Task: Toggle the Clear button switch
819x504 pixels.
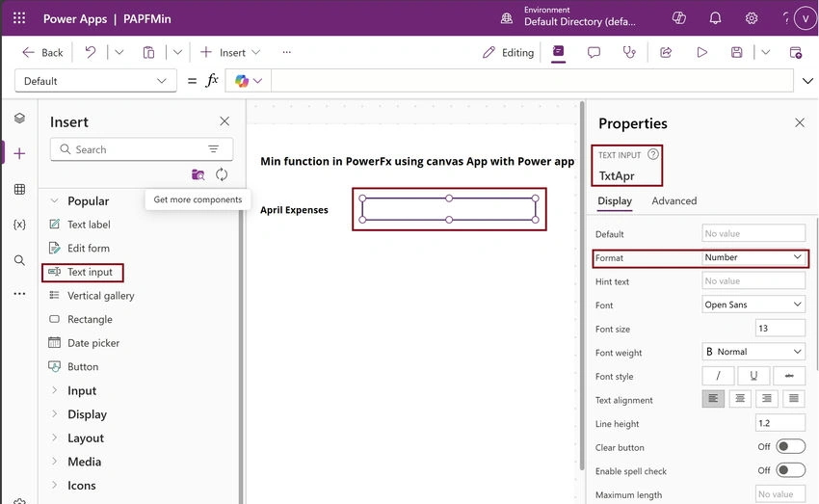Action: 790,446
